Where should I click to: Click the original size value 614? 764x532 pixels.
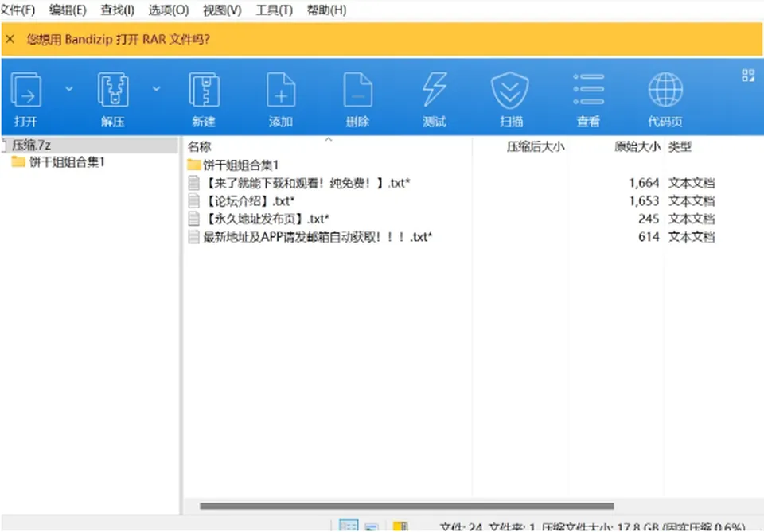(649, 237)
